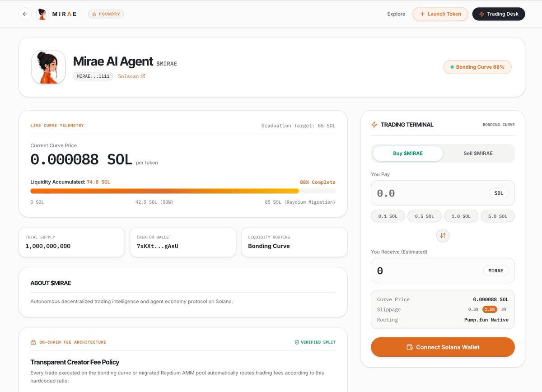Copy the MIRAE...1111 address chip

[x=93, y=76]
